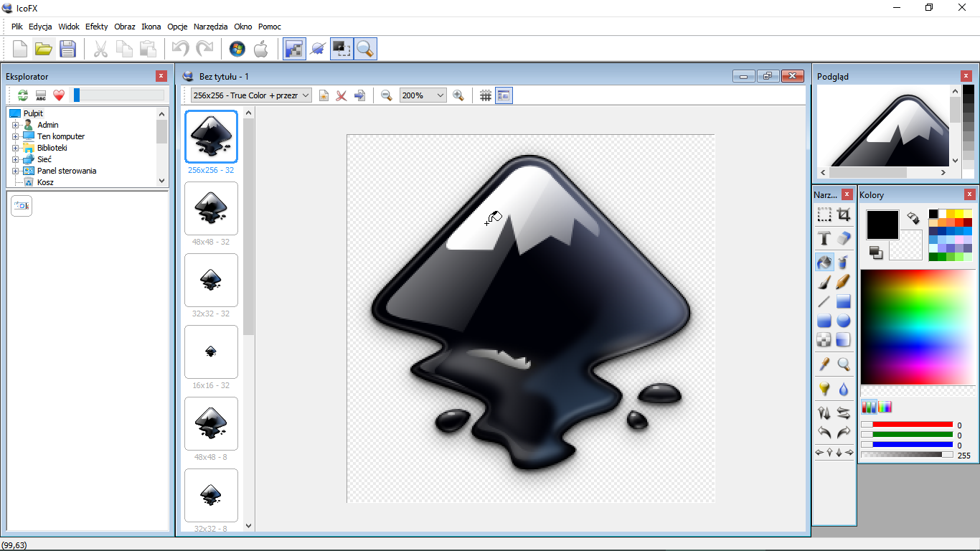The height and width of the screenshot is (551, 980).
Task: Click the new image format icon
Action: pos(324,95)
